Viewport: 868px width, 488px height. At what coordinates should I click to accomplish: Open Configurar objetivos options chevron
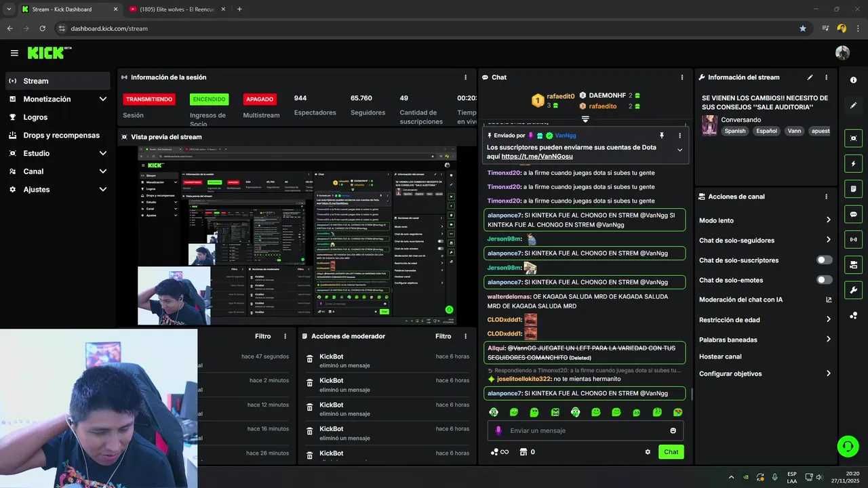(829, 373)
